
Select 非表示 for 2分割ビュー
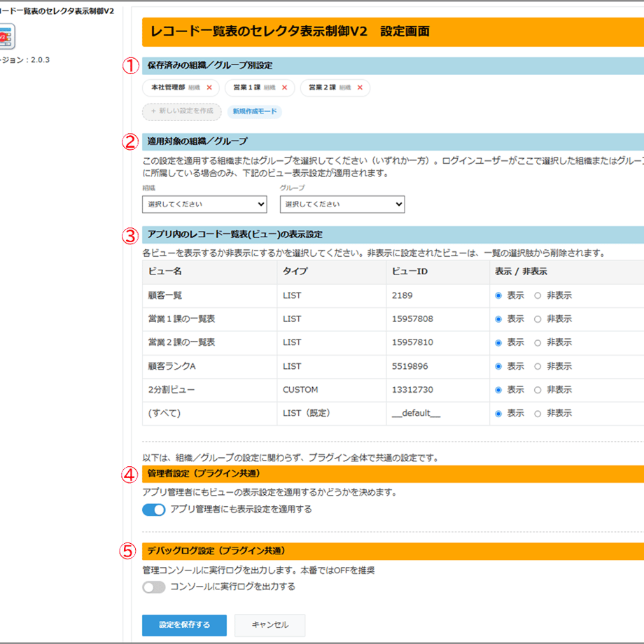point(538,390)
